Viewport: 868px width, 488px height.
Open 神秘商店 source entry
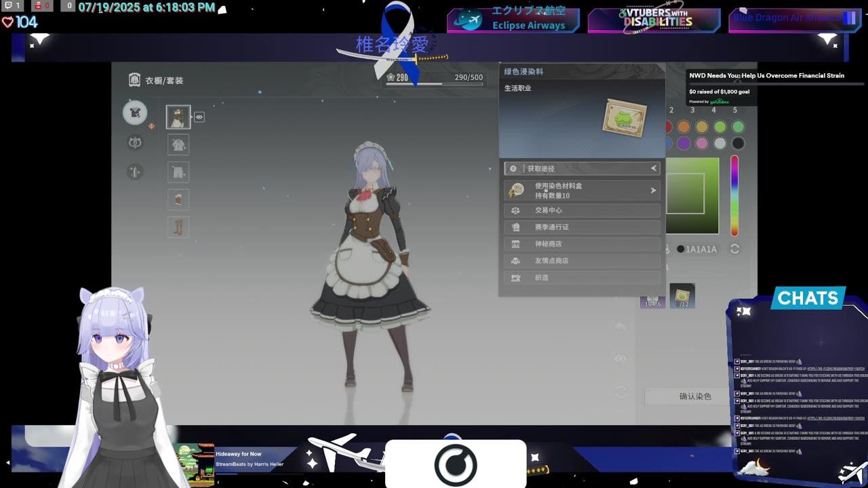pos(582,244)
